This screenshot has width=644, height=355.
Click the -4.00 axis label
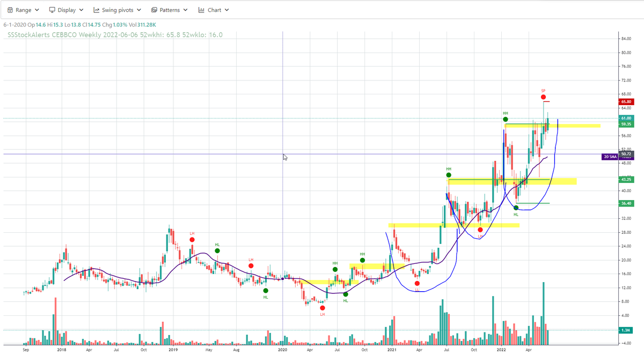(626, 343)
